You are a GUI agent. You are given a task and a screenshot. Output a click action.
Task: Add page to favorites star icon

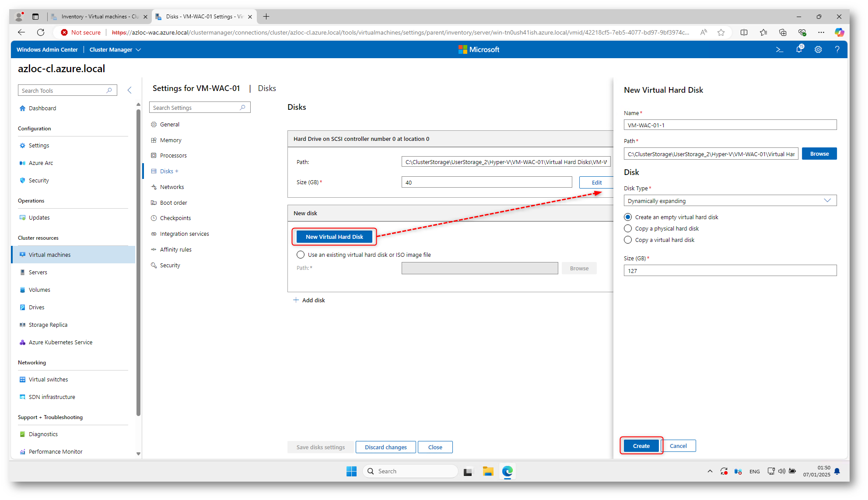pyautogui.click(x=721, y=32)
